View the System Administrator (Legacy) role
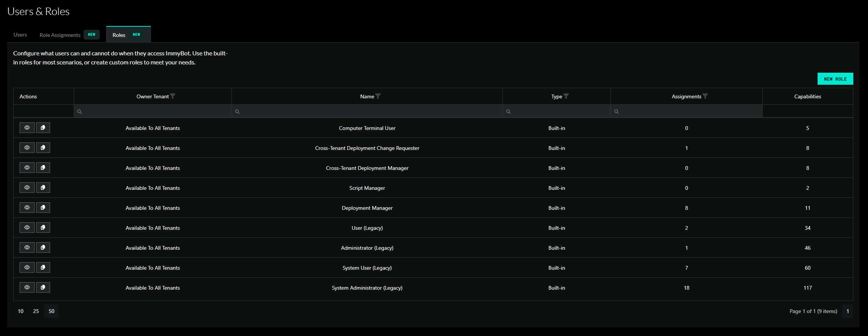Viewport: 868px width, 336px height. tap(27, 287)
